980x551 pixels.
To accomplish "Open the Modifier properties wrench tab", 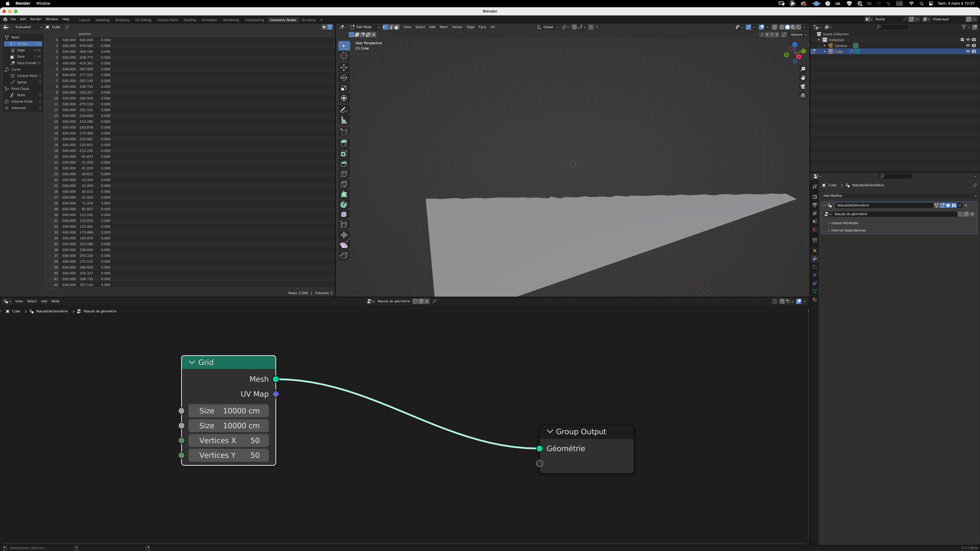I will (x=814, y=259).
